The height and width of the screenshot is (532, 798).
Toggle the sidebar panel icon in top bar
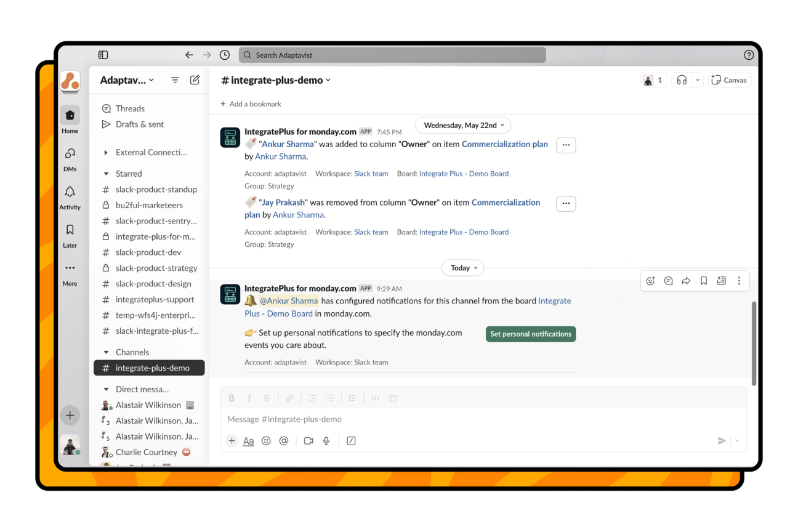point(103,55)
